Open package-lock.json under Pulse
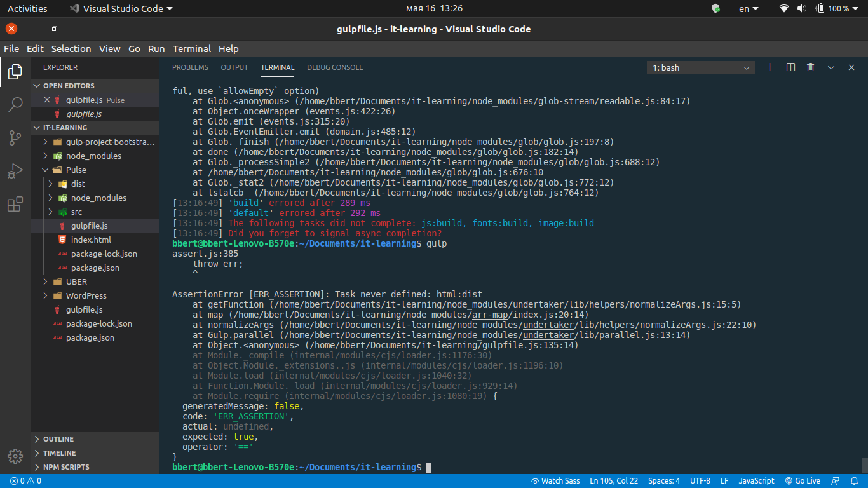Image resolution: width=868 pixels, height=488 pixels. 95,254
